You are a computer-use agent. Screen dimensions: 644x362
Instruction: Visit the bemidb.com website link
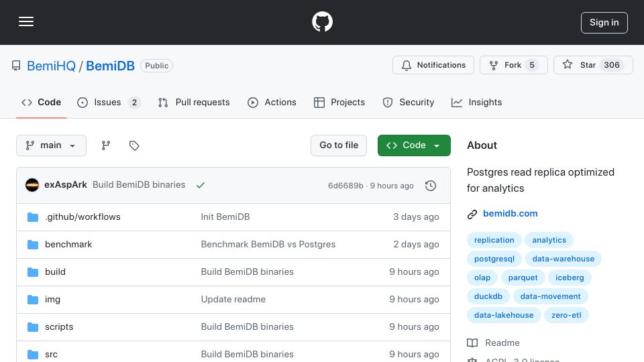[x=510, y=213]
